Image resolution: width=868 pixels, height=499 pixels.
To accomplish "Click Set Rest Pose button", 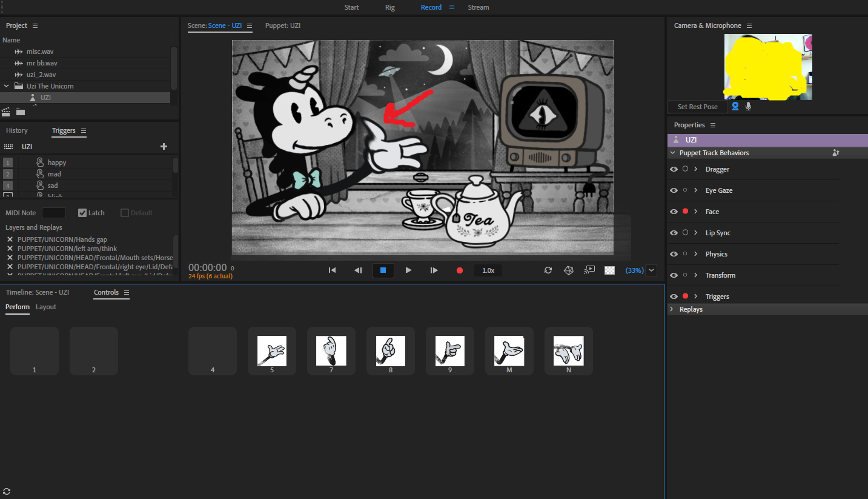I will [x=698, y=107].
